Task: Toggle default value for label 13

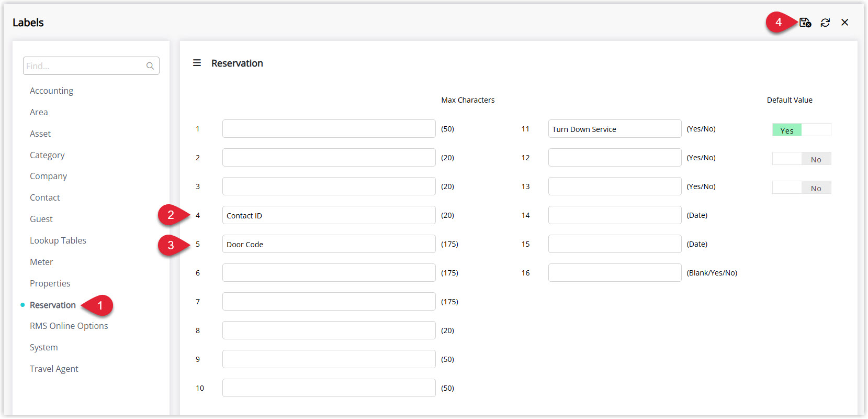Action: 802,188
